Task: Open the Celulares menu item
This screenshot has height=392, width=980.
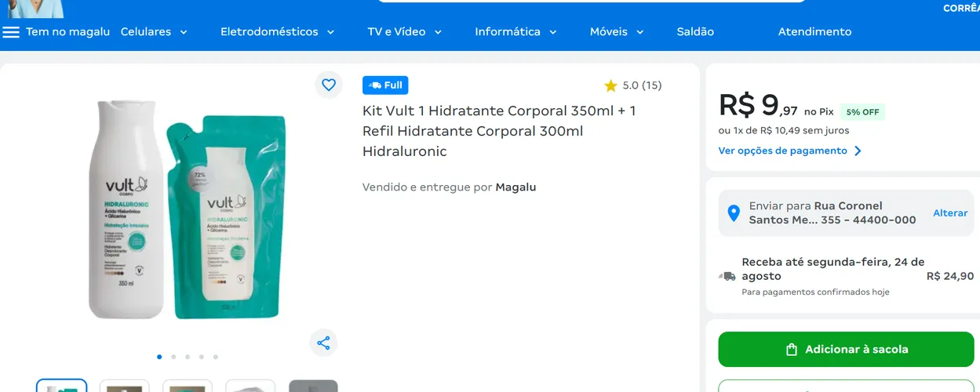Action: coord(146,32)
